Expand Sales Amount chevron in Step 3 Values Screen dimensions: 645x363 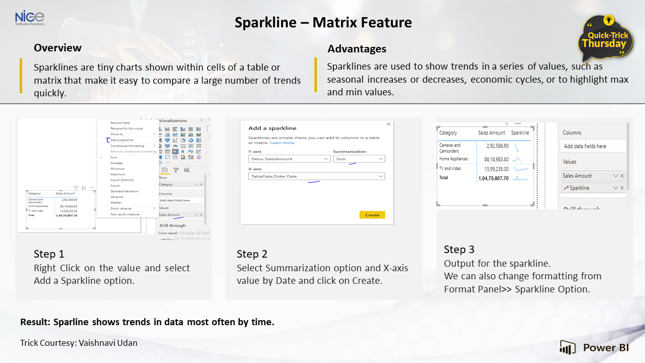[x=615, y=176]
